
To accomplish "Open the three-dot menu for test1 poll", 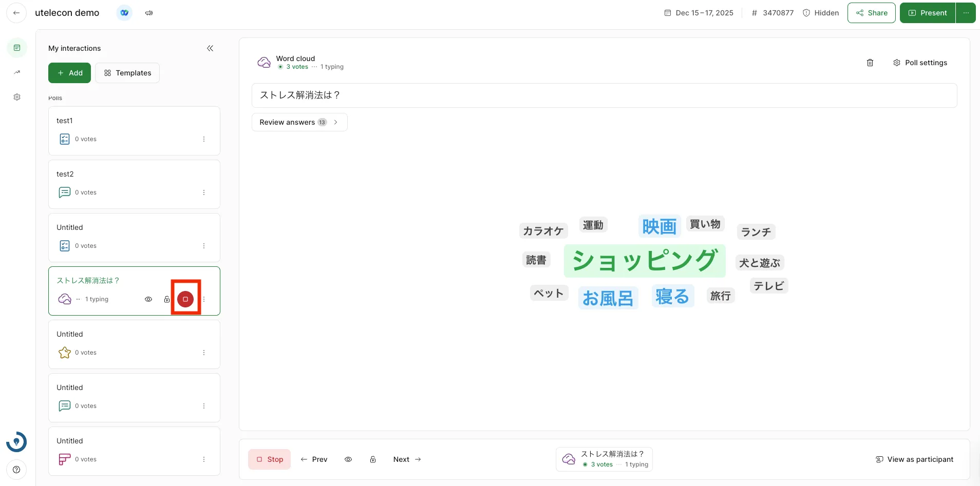I will [x=204, y=139].
